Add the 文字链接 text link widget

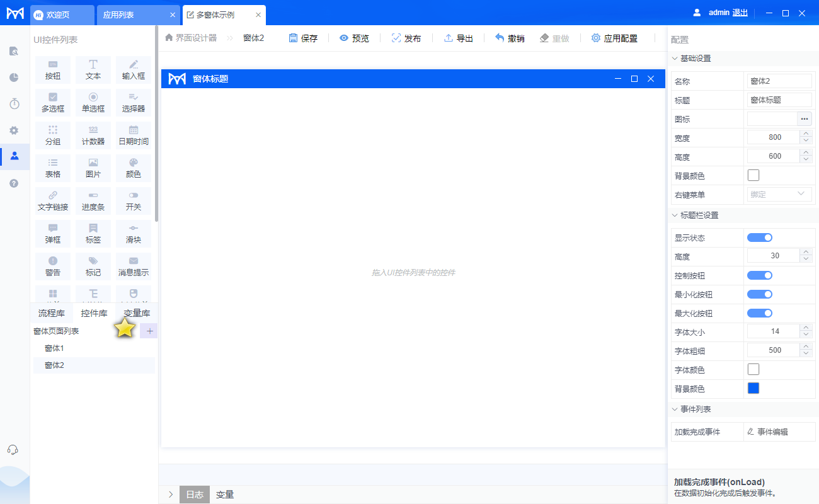(x=53, y=201)
